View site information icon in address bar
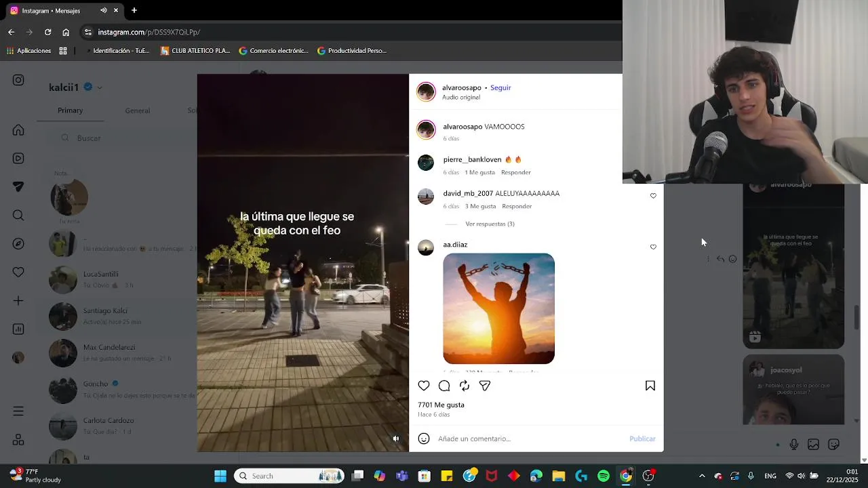The width and height of the screenshot is (868, 488). tap(87, 32)
